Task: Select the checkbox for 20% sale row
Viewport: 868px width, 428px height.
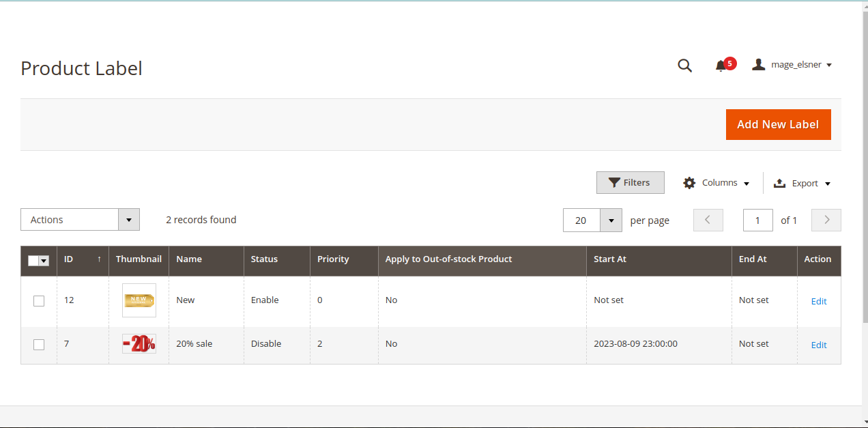Action: pos(39,345)
